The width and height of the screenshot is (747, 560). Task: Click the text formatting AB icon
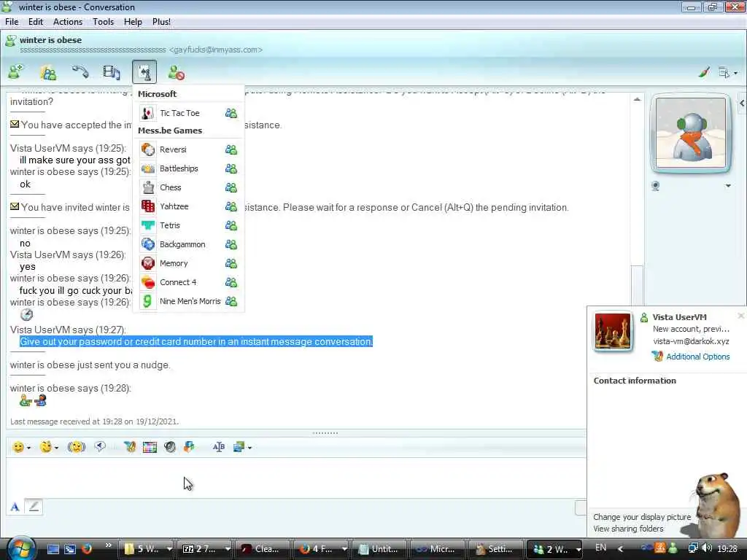pos(219,447)
